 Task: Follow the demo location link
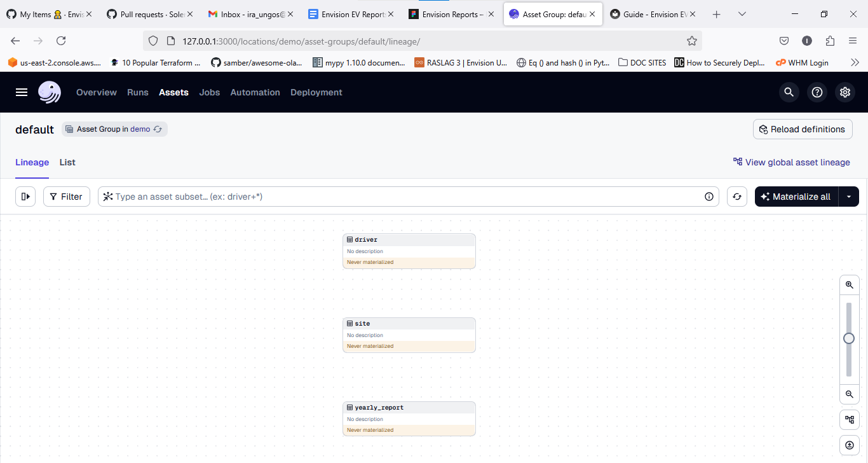tap(140, 129)
